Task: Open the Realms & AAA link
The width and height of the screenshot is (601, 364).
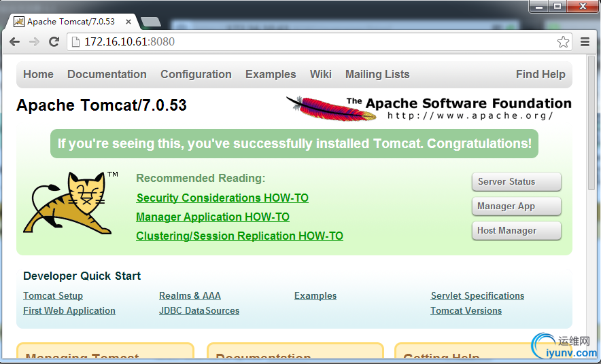Action: pos(190,296)
